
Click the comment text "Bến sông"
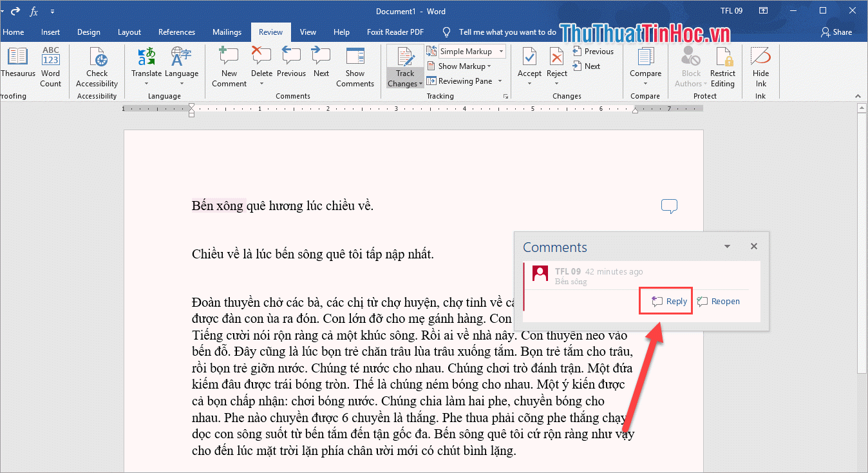[x=571, y=282]
